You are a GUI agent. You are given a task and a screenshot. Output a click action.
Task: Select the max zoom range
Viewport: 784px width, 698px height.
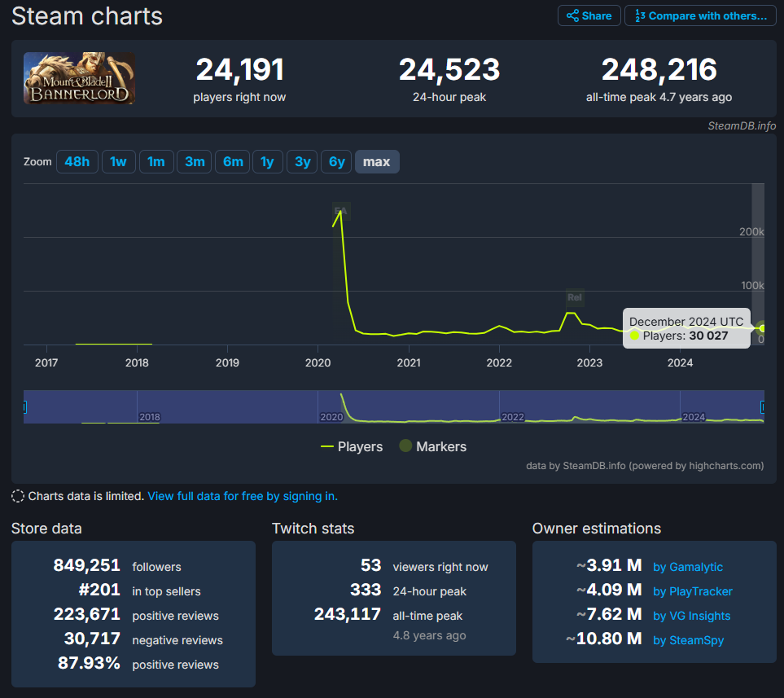377,161
